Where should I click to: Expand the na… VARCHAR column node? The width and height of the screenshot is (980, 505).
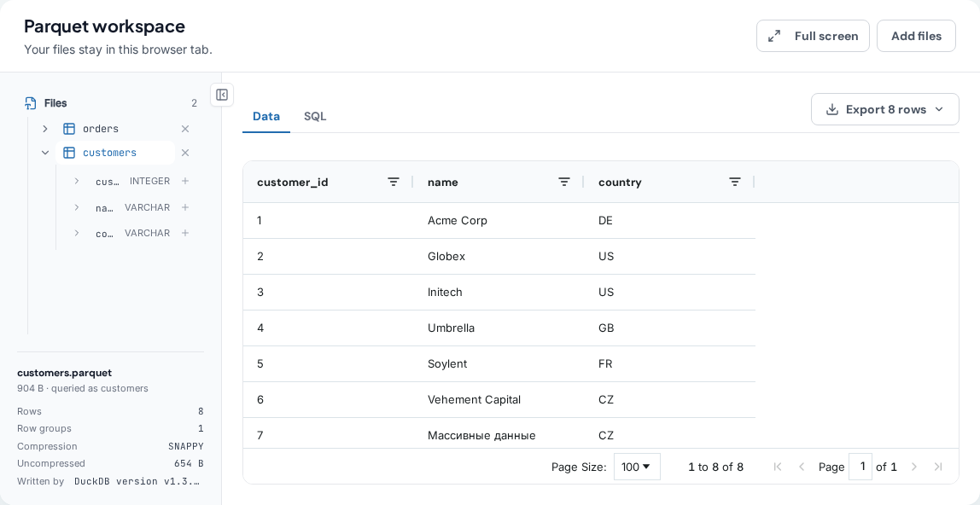pos(76,207)
